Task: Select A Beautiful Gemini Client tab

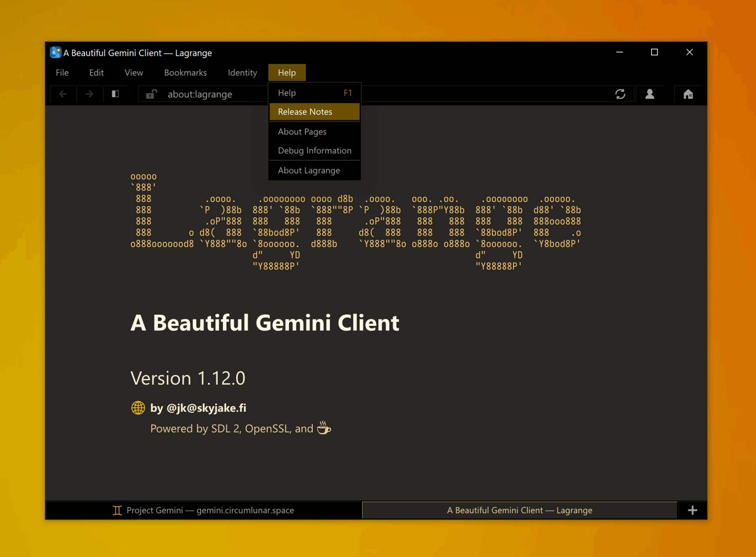Action: point(520,510)
